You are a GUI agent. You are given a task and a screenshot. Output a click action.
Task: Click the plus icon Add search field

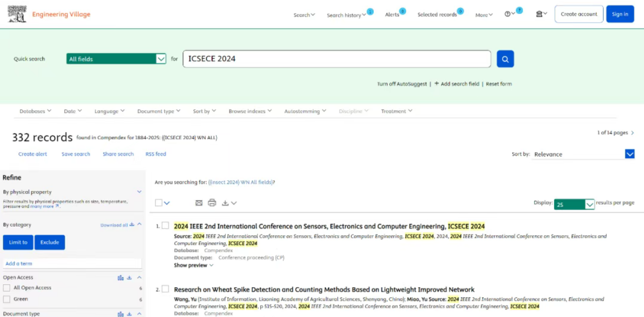[437, 83]
